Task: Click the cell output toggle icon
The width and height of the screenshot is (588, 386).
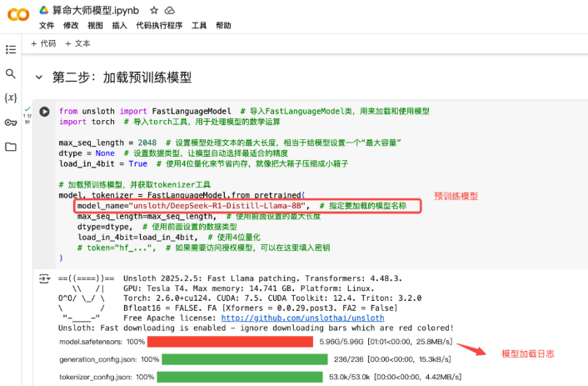Action: click(x=44, y=279)
